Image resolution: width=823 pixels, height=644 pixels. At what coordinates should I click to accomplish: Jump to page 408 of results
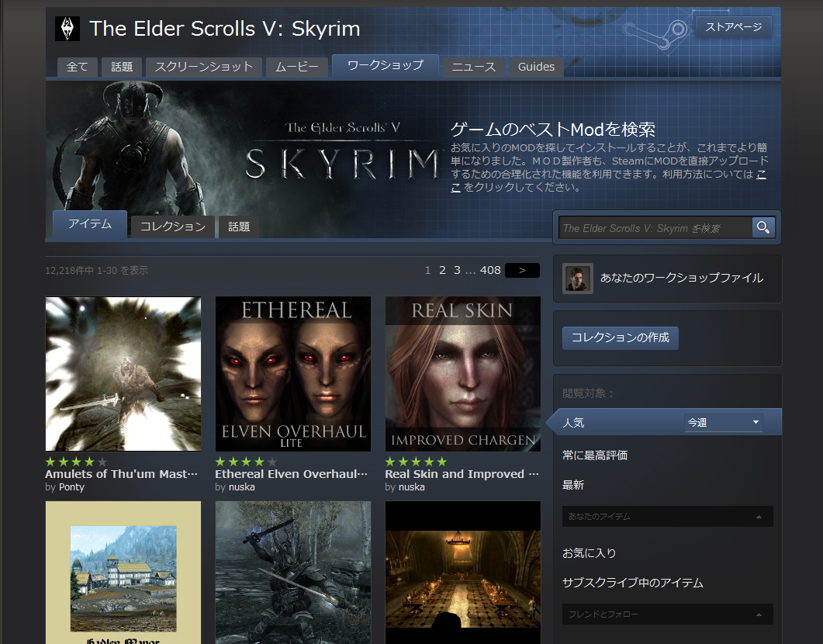tap(490, 270)
